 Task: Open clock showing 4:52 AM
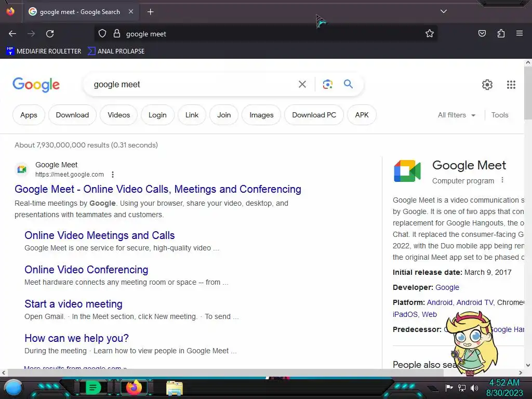point(504,388)
